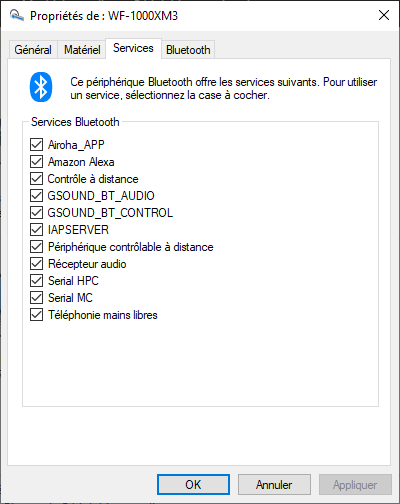Uncheck the IAPSERVER service

coord(36,230)
